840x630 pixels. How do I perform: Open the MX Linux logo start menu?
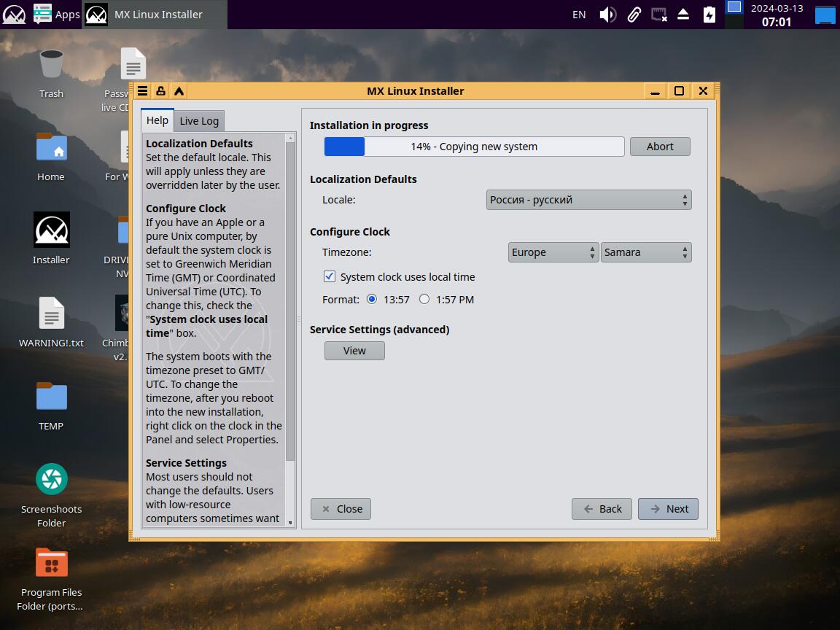click(14, 15)
